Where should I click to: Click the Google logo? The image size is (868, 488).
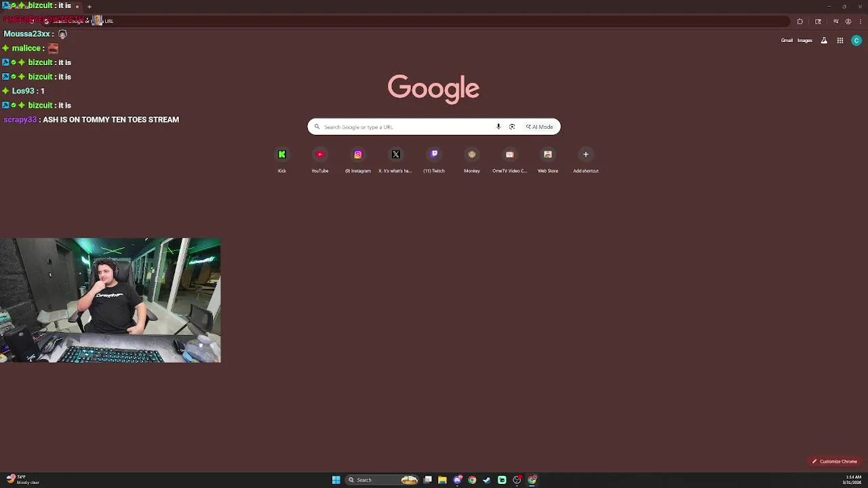click(x=433, y=89)
